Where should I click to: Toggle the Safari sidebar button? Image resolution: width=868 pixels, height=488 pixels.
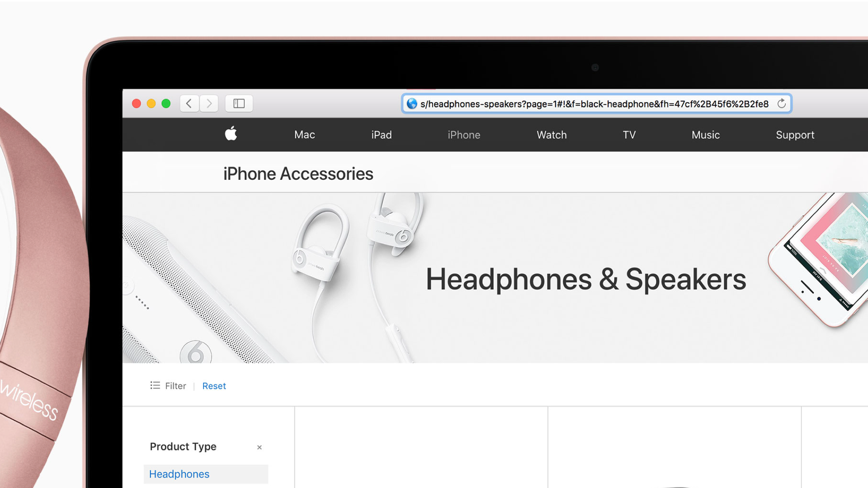point(239,103)
